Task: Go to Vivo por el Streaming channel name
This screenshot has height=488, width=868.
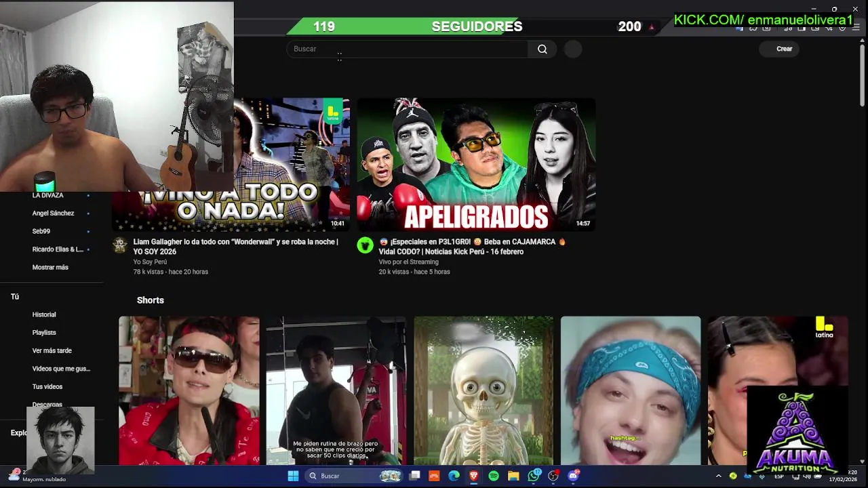Action: point(408,262)
